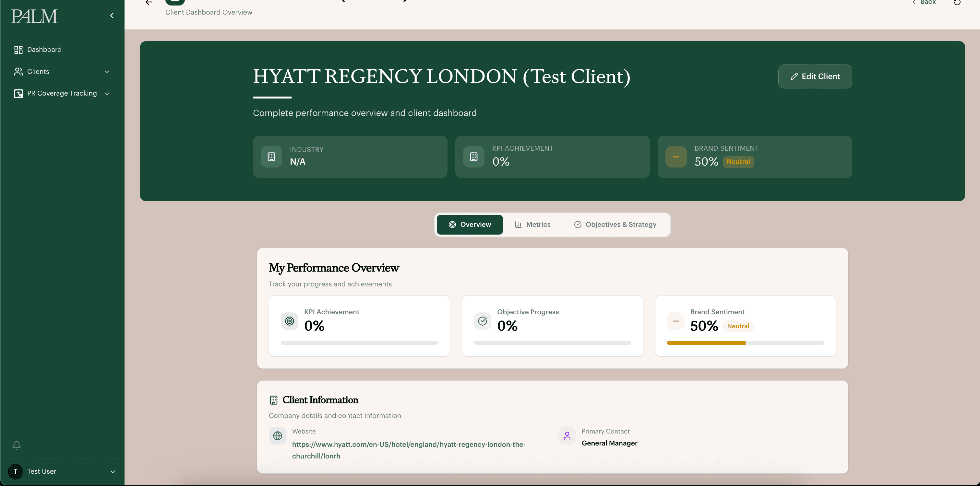980x486 pixels.
Task: Open notifications bell icon
Action: point(16,445)
